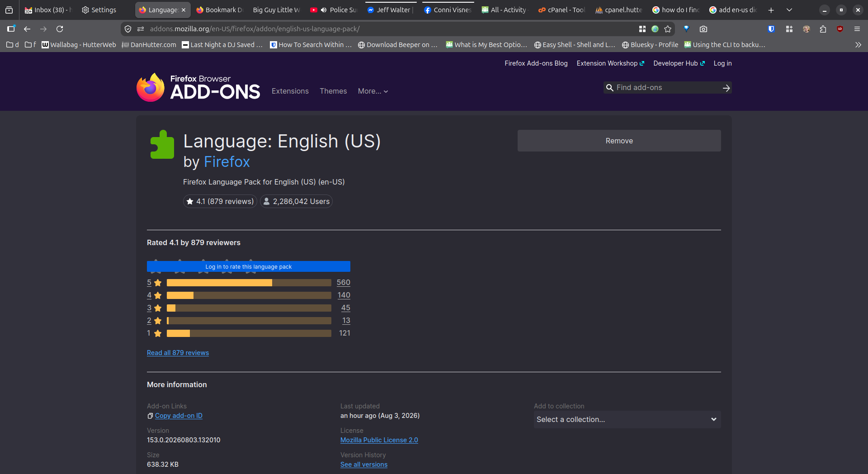Read all 879 reviews

[178, 353]
